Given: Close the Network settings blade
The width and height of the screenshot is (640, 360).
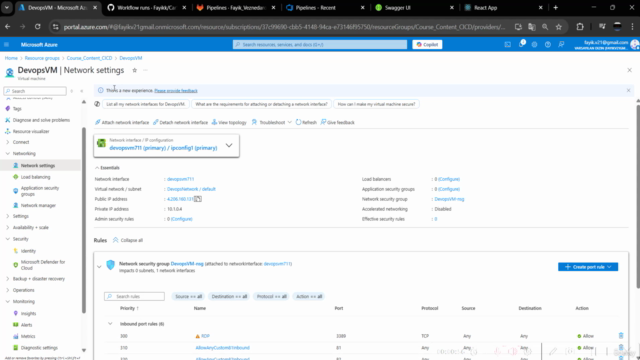Looking at the screenshot, I should (x=629, y=70).
